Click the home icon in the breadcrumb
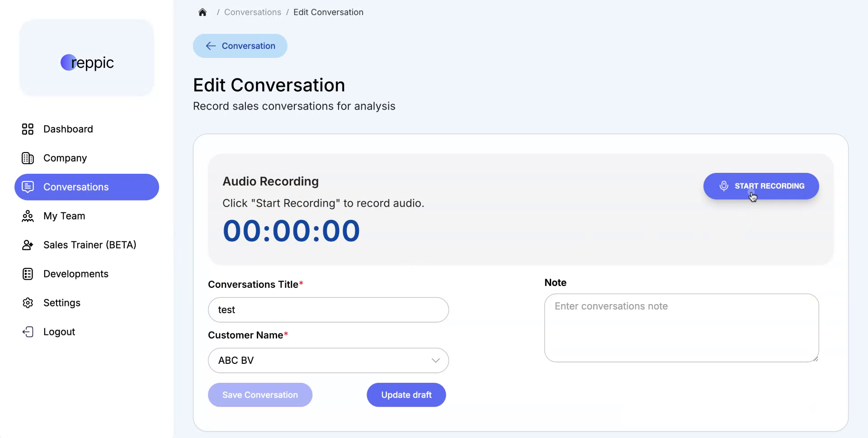The width and height of the screenshot is (868, 438). (202, 12)
